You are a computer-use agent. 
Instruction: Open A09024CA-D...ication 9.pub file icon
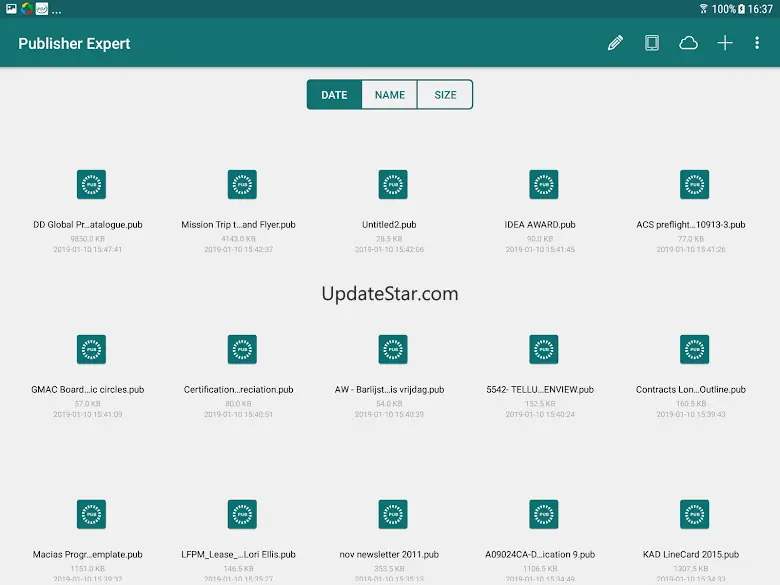(544, 514)
